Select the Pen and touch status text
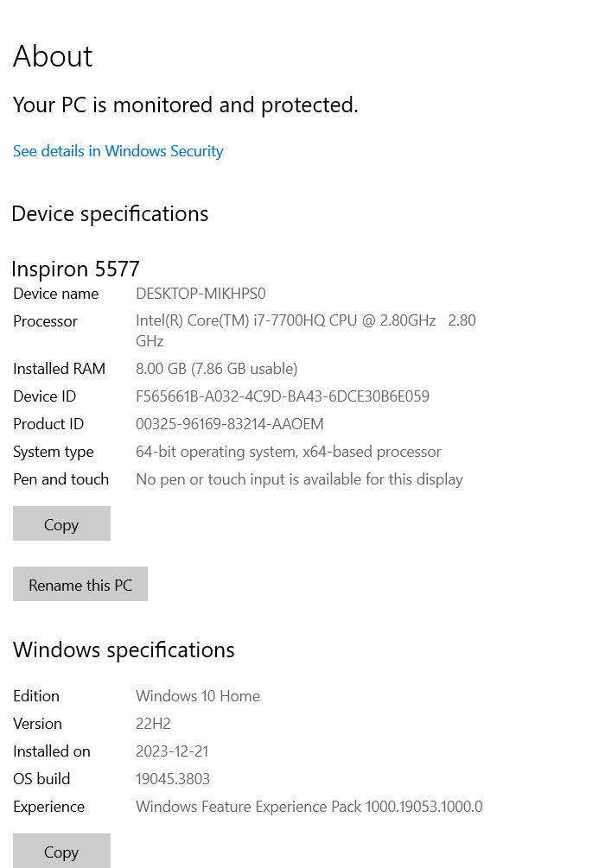This screenshot has height=868, width=605. pos(299,478)
